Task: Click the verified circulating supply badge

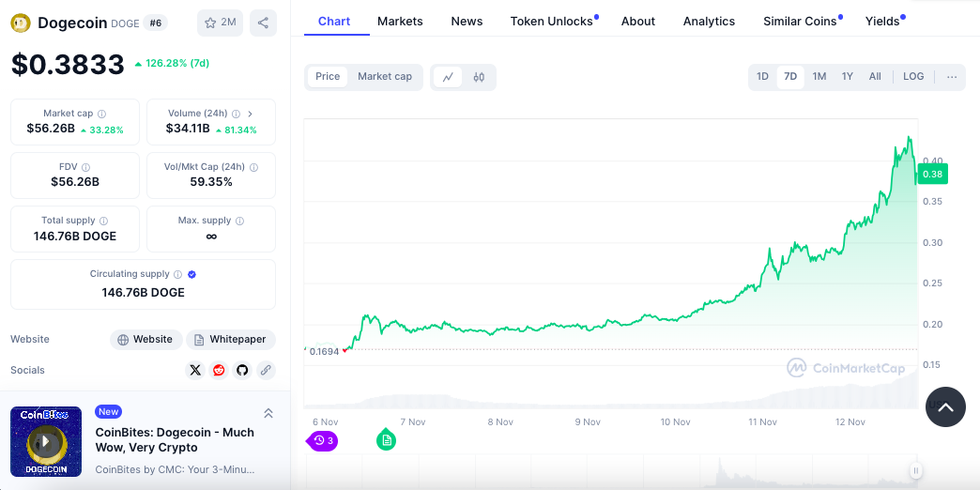Action: [x=192, y=274]
